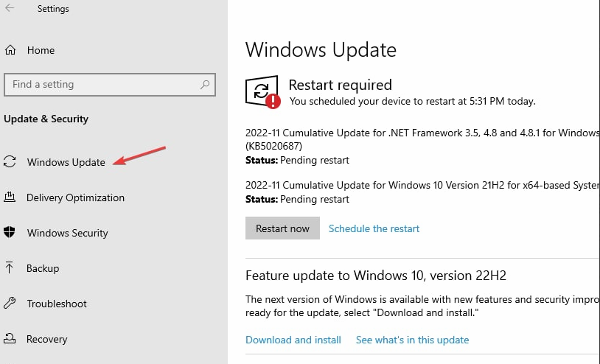
Task: Click the Windows Security shield icon
Action: (10, 233)
